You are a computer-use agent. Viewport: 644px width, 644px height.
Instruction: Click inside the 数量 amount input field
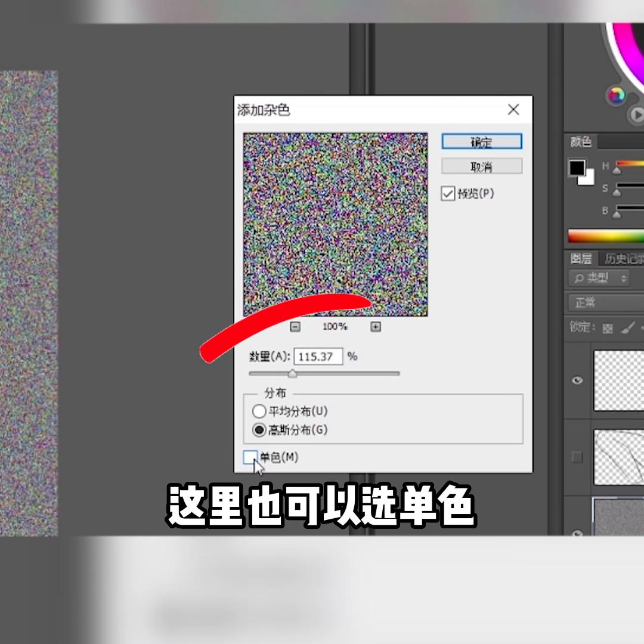[319, 356]
